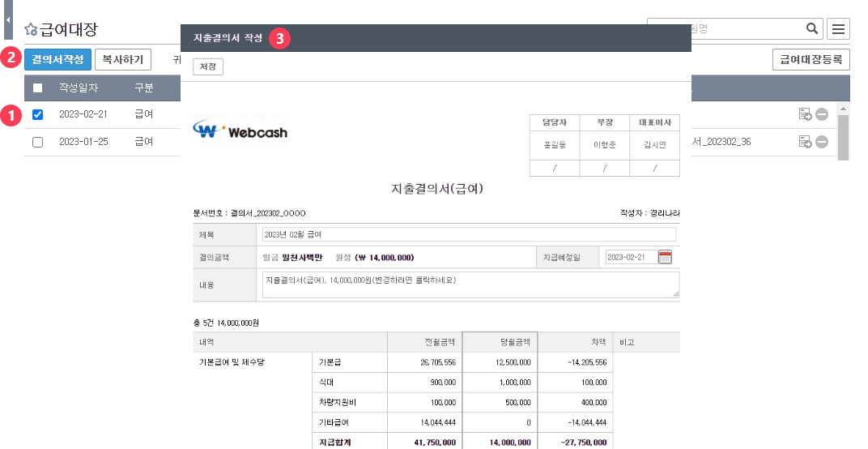Click the blue 결의서작성 button

coord(57,59)
